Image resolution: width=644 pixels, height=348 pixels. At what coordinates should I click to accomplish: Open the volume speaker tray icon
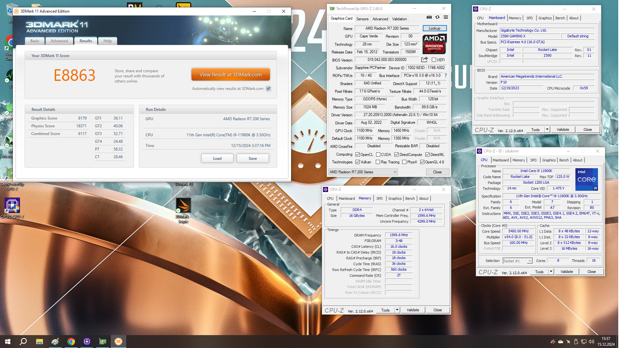click(x=591, y=342)
